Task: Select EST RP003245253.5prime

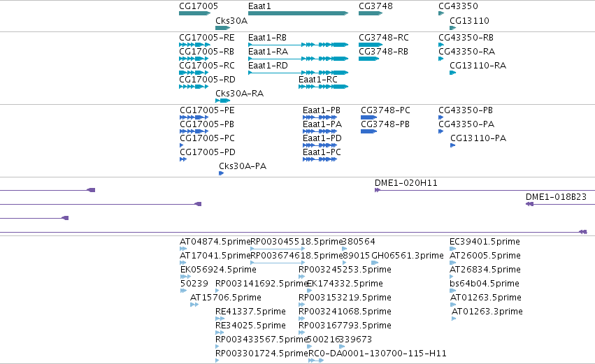Action: pyautogui.click(x=301, y=277)
